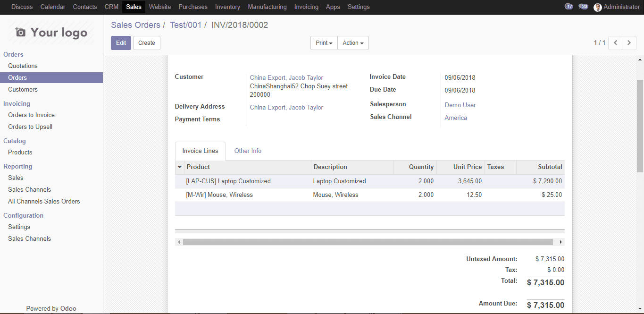
Task: Select Orders in the sidebar
Action: click(51, 78)
